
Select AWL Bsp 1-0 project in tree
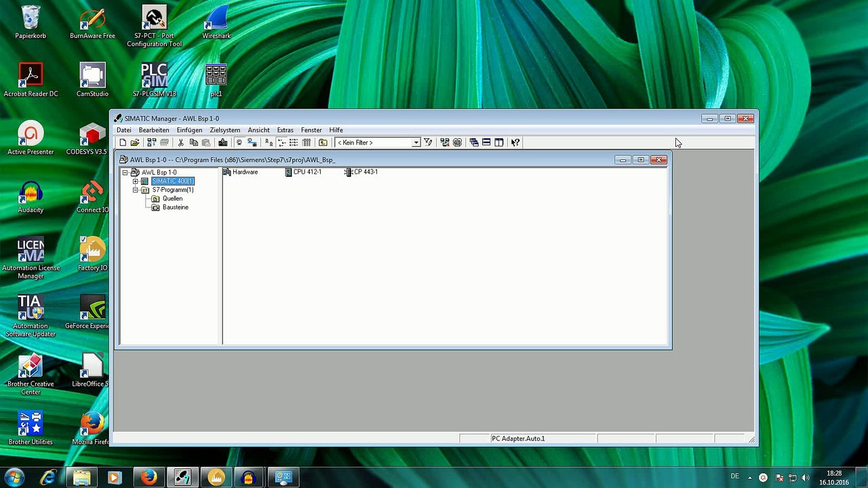click(159, 173)
